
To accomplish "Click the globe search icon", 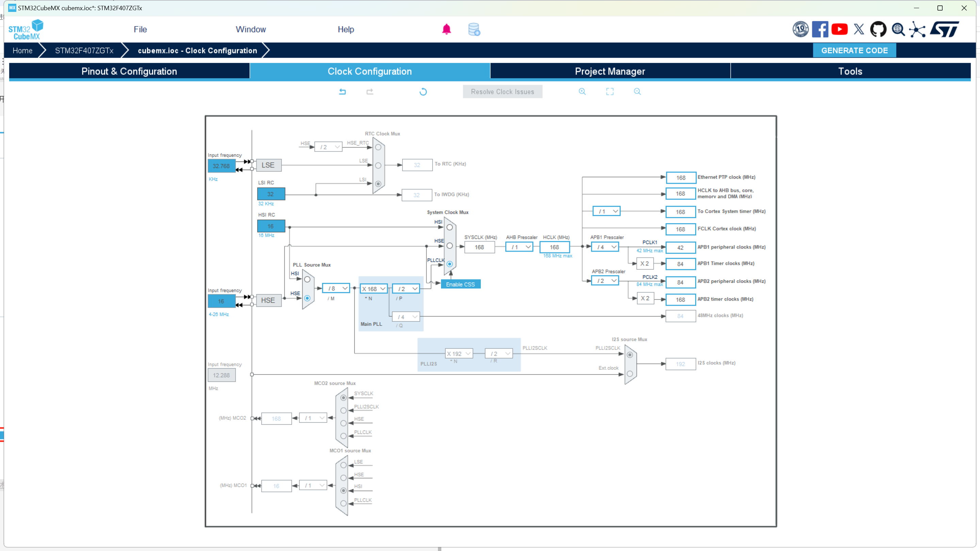I will [898, 29].
